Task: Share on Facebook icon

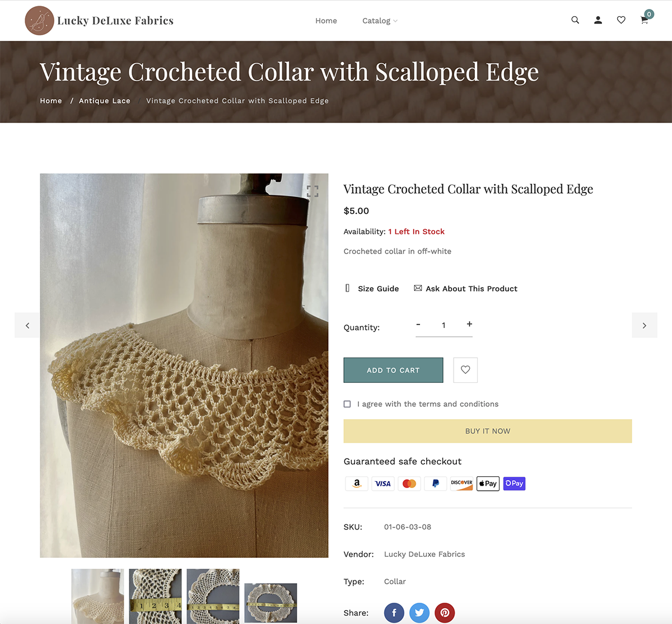Action: pyautogui.click(x=394, y=613)
